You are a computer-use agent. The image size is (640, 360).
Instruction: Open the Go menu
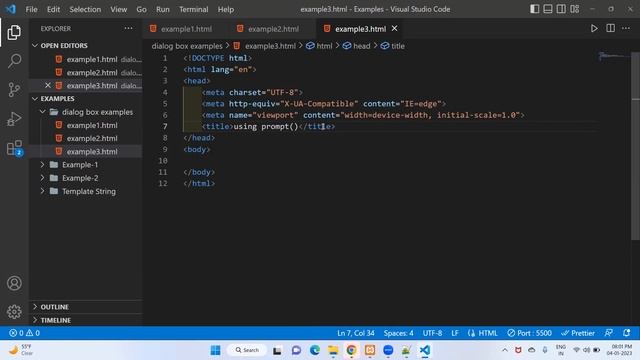click(141, 9)
